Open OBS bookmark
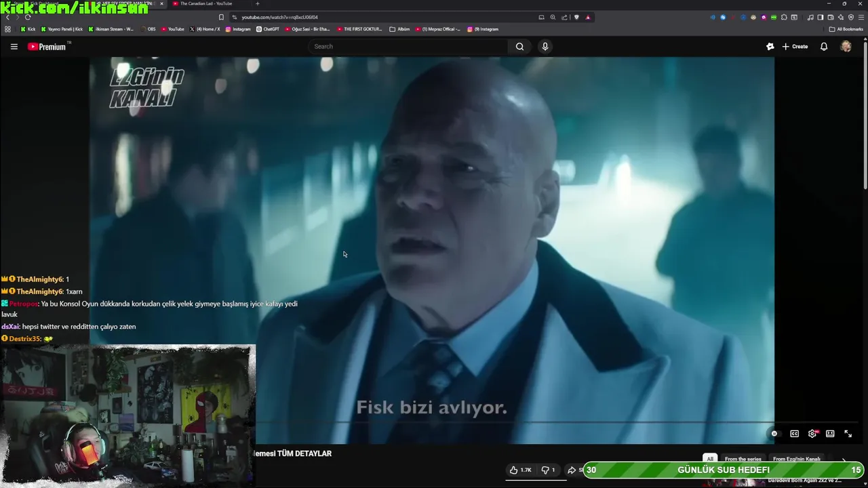Viewport: 868px width, 488px height. pyautogui.click(x=148, y=29)
